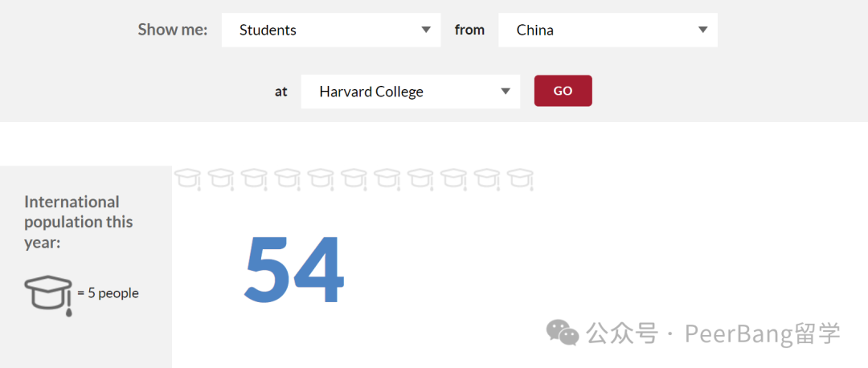
Task: Click the red GO button
Action: click(x=563, y=91)
